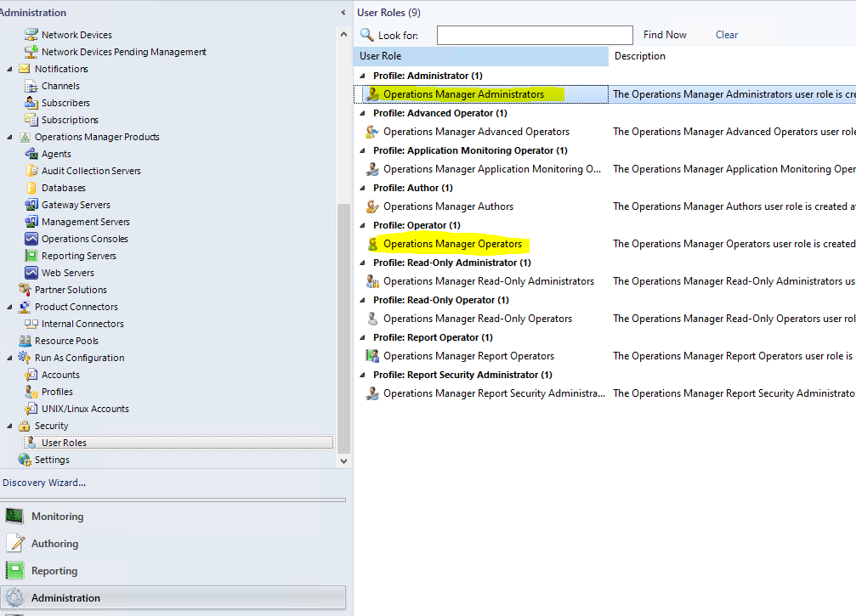The width and height of the screenshot is (856, 616).
Task: Click the Find Now button
Action: [x=665, y=34]
